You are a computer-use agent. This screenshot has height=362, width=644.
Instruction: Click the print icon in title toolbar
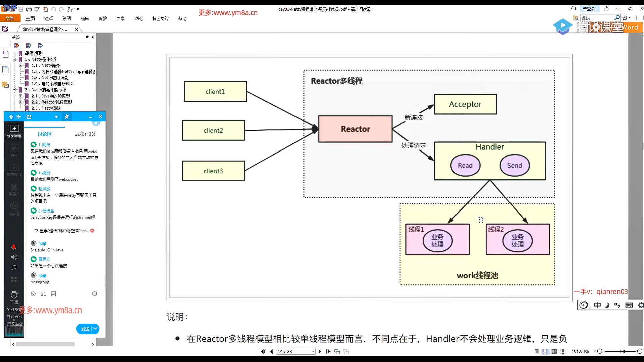click(x=29, y=9)
